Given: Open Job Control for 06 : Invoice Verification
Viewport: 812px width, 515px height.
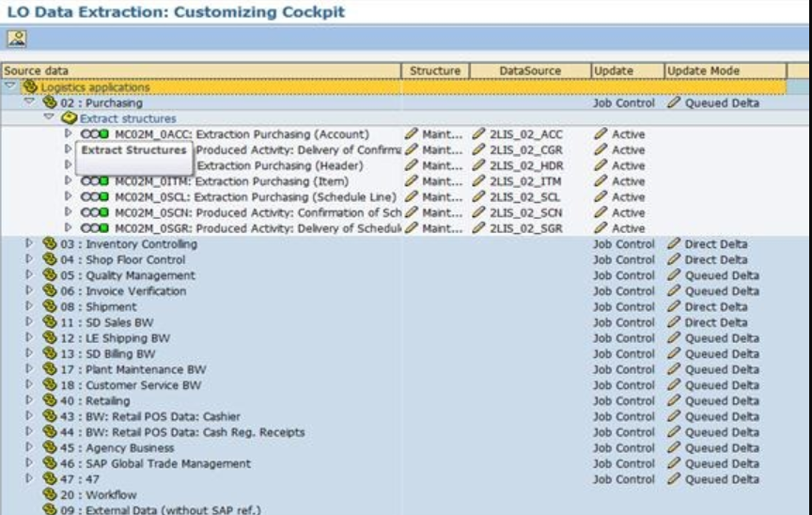Looking at the screenshot, I should tap(623, 291).
